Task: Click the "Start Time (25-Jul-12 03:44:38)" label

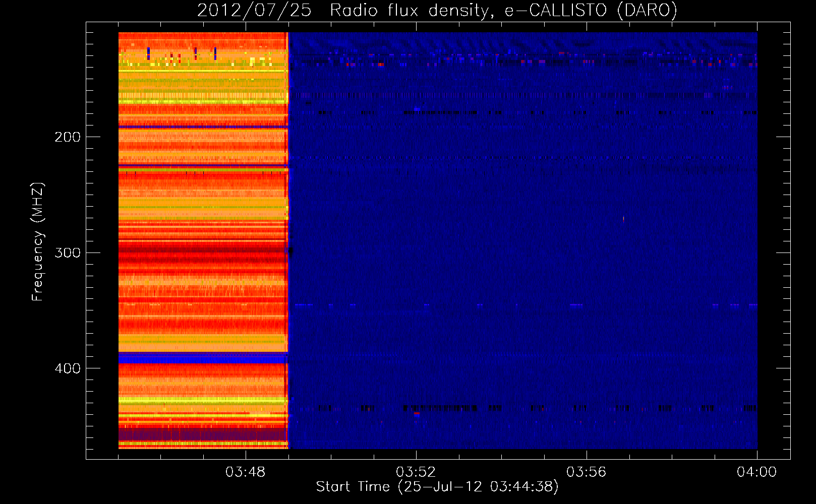Action: click(x=437, y=487)
